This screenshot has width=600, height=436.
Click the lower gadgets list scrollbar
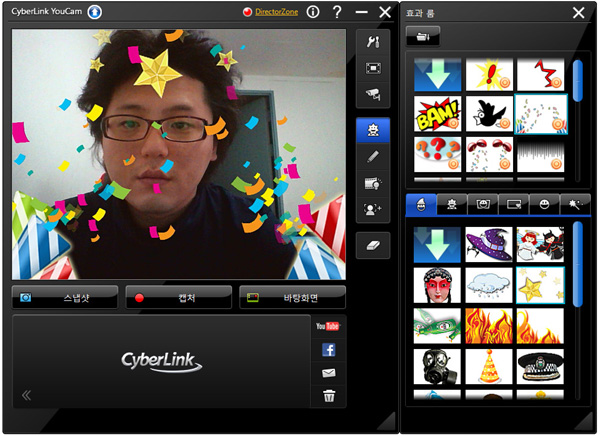tap(577, 264)
